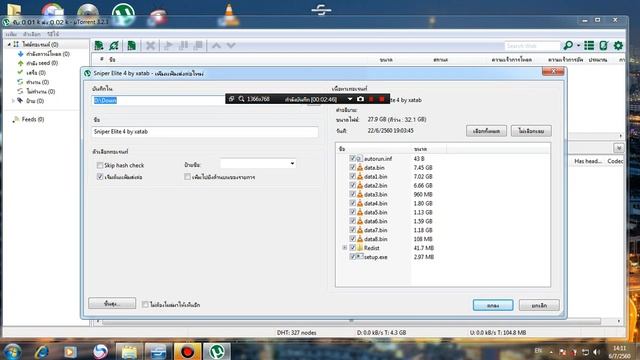Click the OK button in dialog
Screen dimensions: 640x360
tap(493, 305)
